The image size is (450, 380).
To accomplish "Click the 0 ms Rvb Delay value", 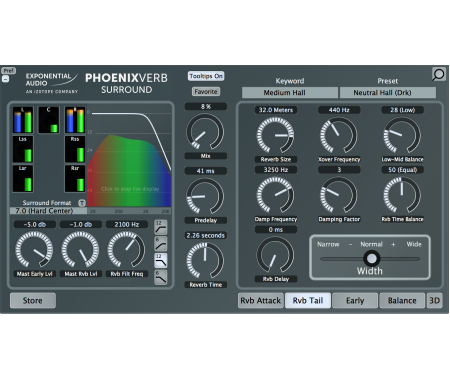I will 276,230.
